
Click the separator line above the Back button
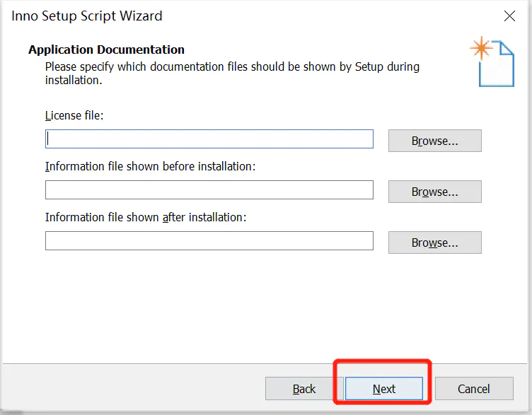265,364
